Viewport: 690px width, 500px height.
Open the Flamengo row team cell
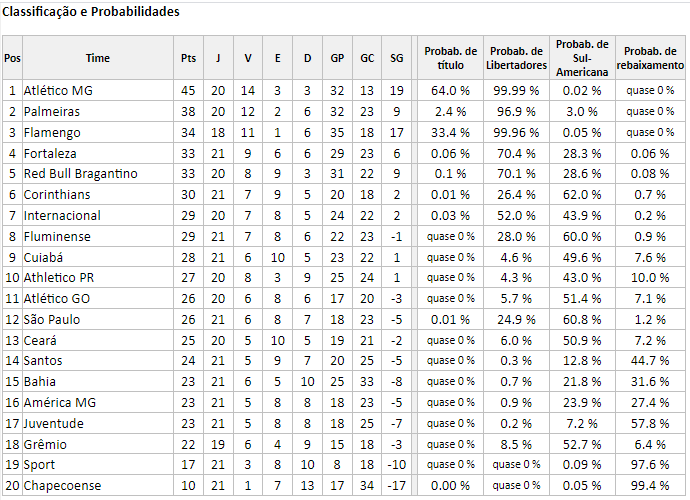(98, 132)
